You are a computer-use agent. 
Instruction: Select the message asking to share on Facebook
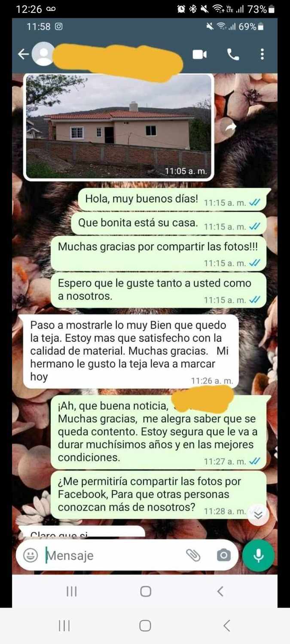pos(159,495)
